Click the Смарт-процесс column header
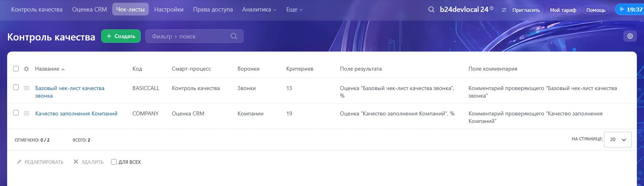The width and height of the screenshot is (644, 186). 192,69
